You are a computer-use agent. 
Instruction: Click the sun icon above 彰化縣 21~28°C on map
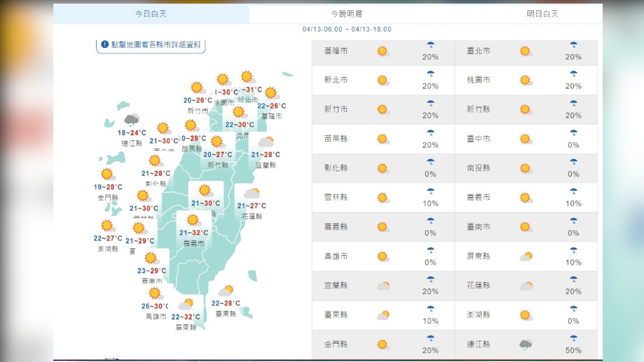[156, 161]
